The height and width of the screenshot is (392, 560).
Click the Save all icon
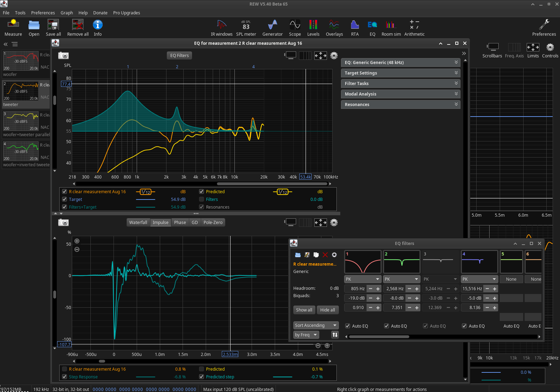(53, 27)
